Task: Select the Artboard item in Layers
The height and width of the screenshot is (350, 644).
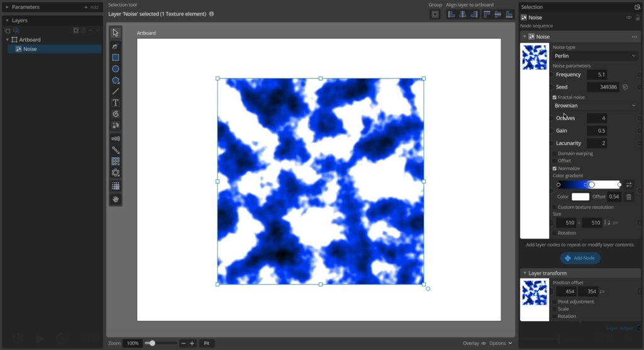Action: [x=30, y=40]
